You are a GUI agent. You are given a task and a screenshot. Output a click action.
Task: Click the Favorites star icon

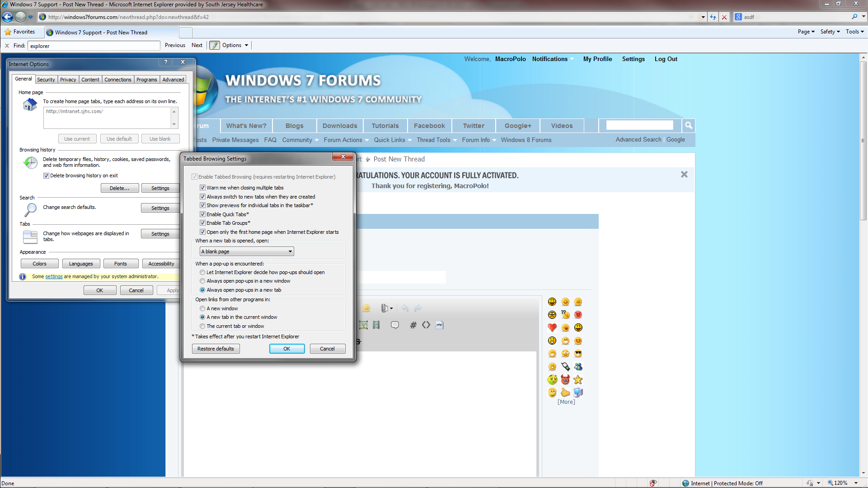8,32
